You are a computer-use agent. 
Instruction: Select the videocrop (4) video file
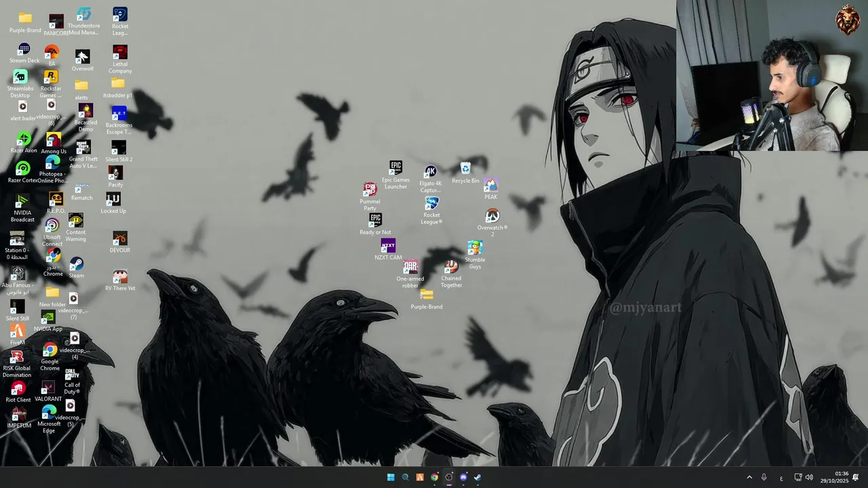(x=75, y=346)
